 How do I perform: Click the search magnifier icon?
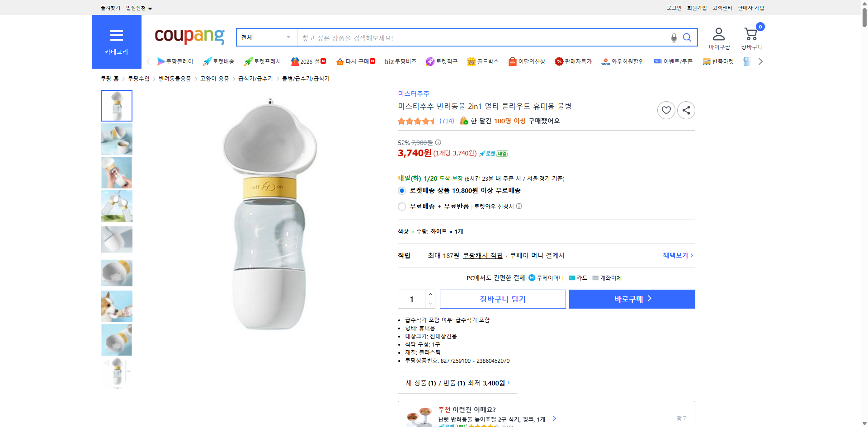(687, 38)
